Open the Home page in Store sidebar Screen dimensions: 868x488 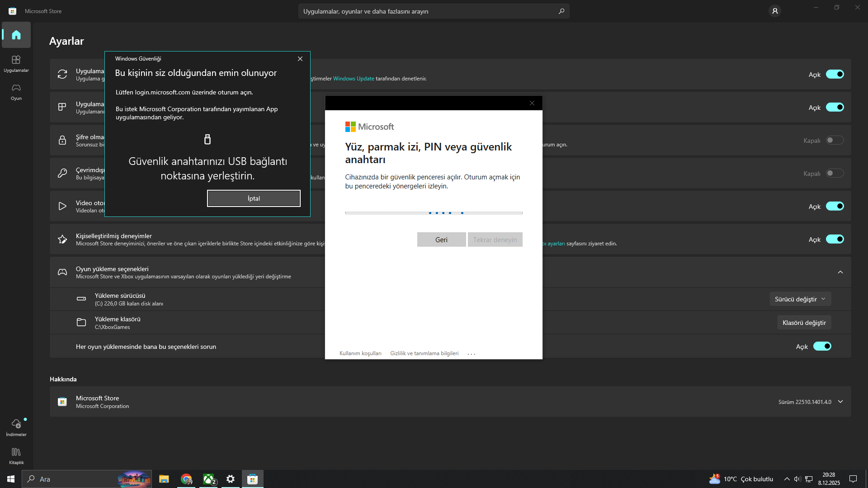pos(16,35)
